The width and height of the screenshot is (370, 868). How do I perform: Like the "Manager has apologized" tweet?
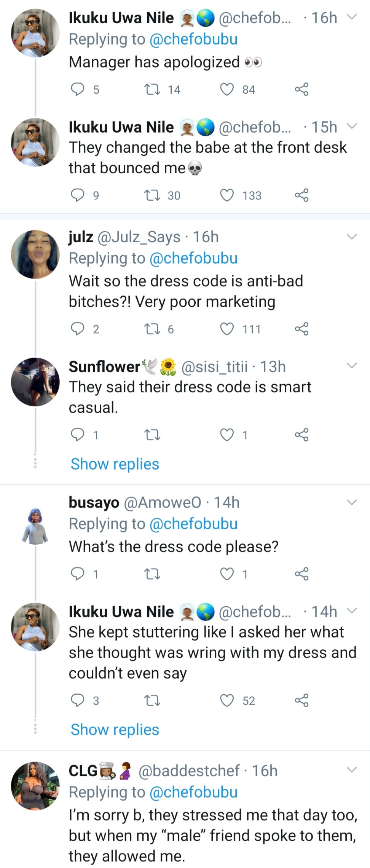tap(227, 90)
